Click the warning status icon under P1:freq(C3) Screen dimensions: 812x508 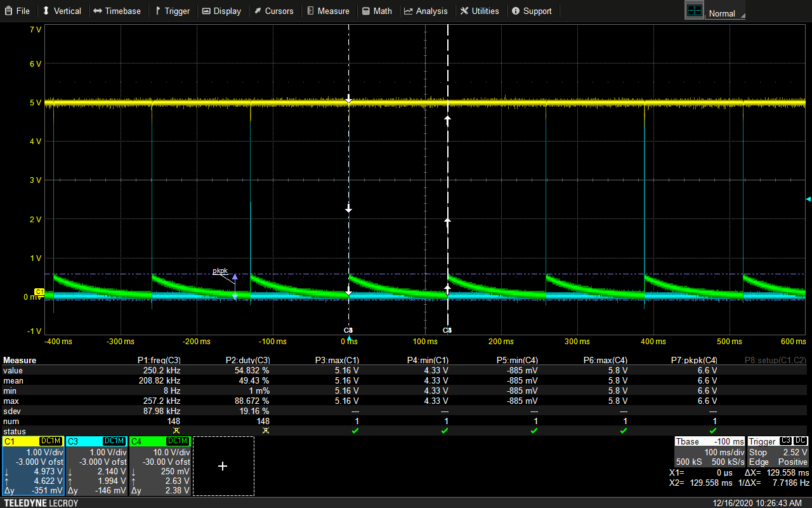tap(176, 431)
